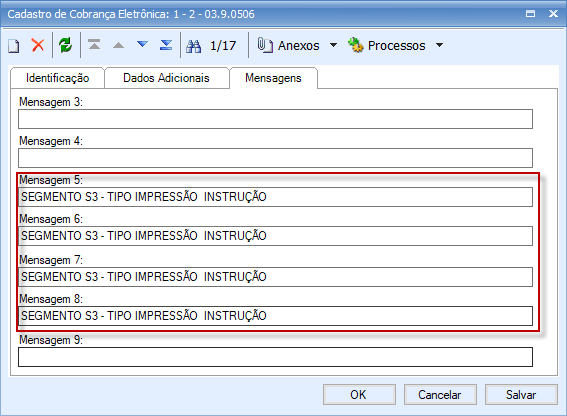The width and height of the screenshot is (567, 416).
Task: Click the Processos toolbar label
Action: [397, 46]
